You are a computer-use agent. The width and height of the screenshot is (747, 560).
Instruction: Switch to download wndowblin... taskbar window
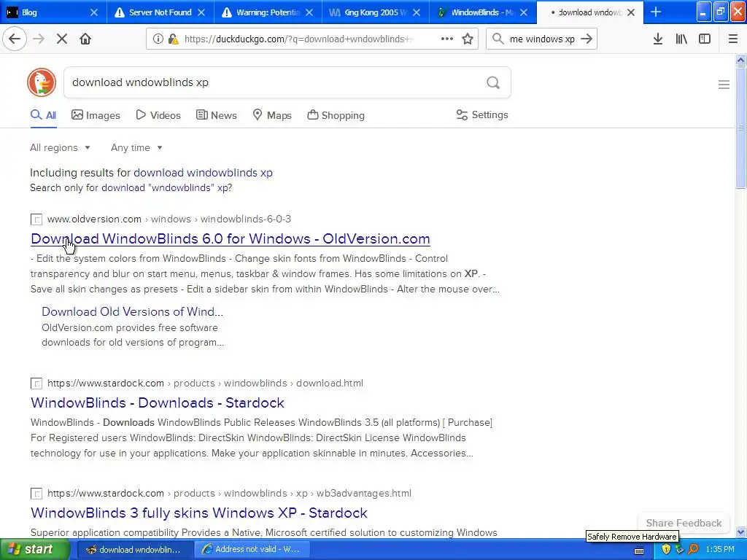135,550
